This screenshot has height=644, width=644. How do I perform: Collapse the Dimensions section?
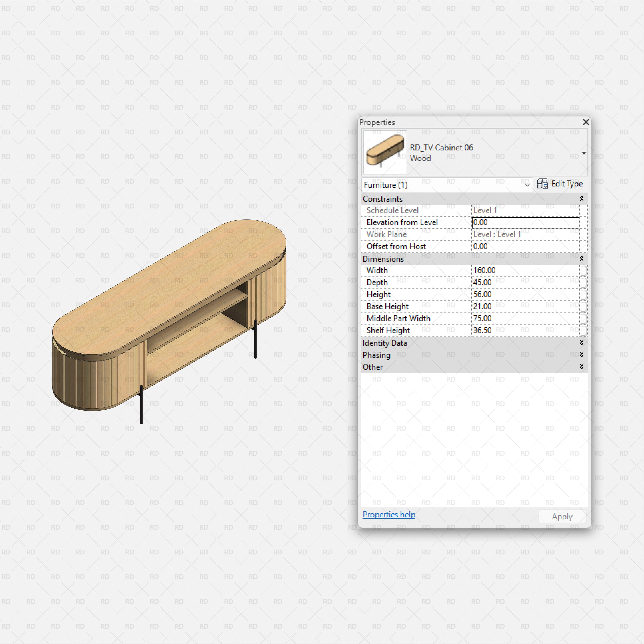click(x=581, y=259)
